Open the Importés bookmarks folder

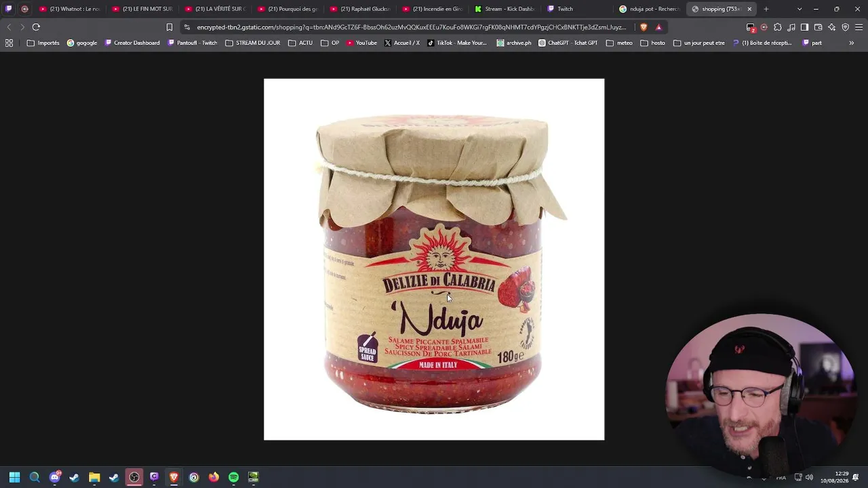(x=43, y=43)
